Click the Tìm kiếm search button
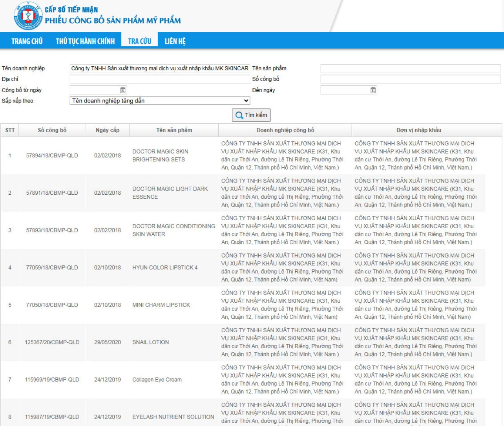This screenshot has height=426, width=504. [251, 115]
